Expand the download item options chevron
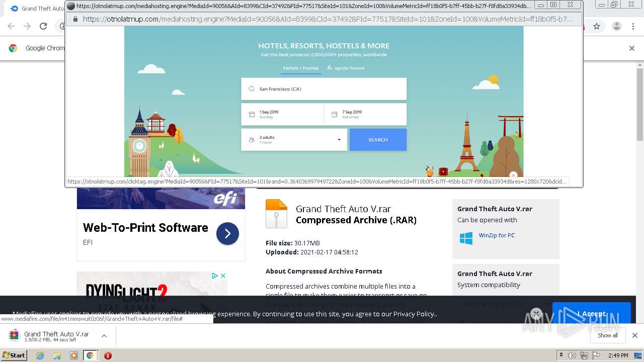 (x=104, y=336)
